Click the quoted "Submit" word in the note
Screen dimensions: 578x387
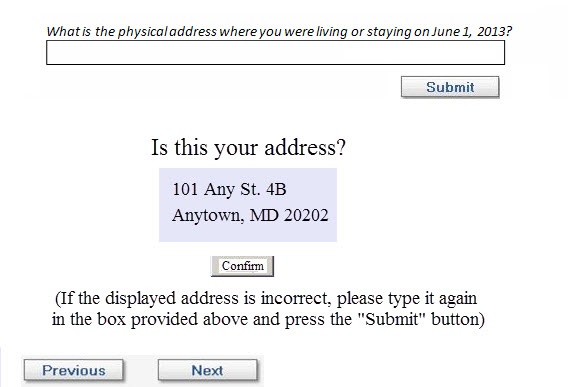click(x=391, y=319)
